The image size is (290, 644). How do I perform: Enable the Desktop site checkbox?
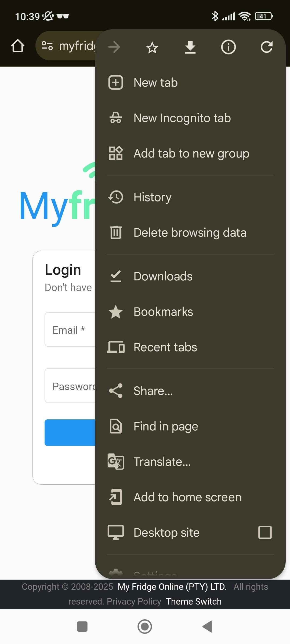(x=265, y=532)
